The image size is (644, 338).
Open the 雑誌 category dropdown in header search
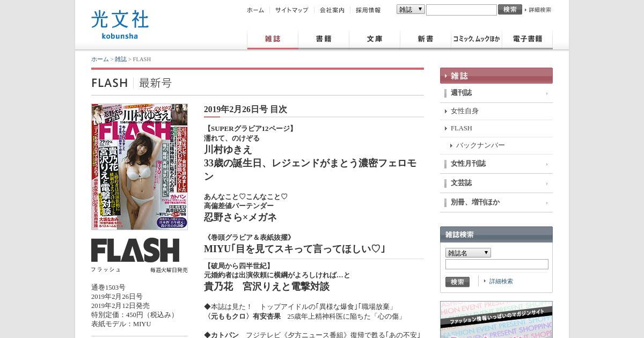(x=411, y=10)
